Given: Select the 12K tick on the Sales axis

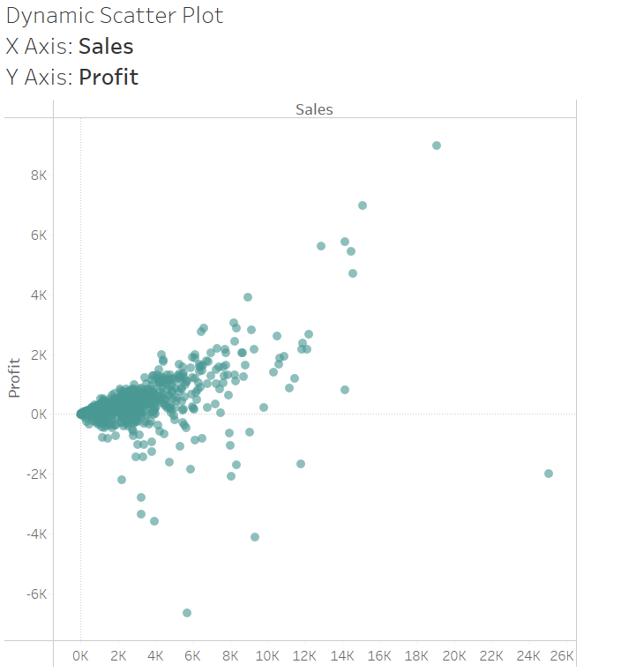Looking at the screenshot, I should 304,656.
